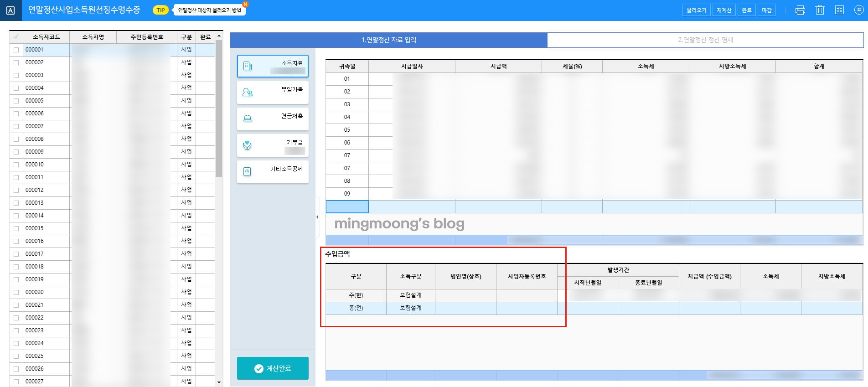
Task: Click 법인명(상호) cell in 주(현) row
Action: click(465, 295)
